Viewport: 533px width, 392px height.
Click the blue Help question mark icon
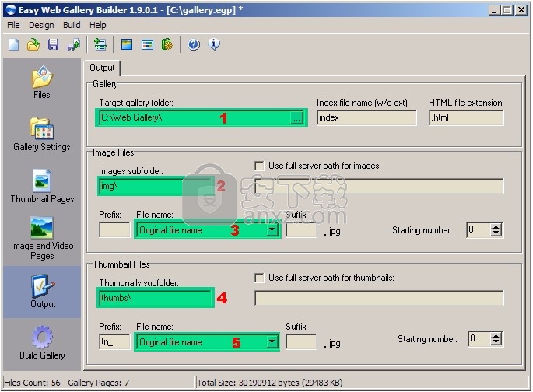[x=194, y=44]
